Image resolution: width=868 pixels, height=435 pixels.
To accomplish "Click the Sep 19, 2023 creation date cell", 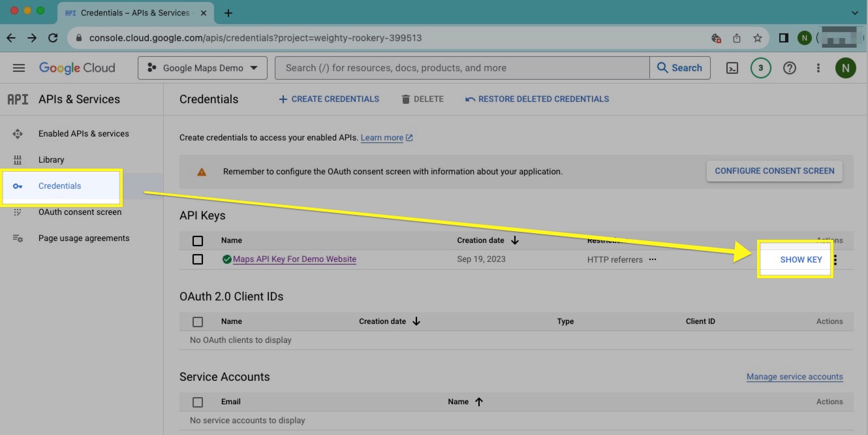I will click(x=482, y=259).
